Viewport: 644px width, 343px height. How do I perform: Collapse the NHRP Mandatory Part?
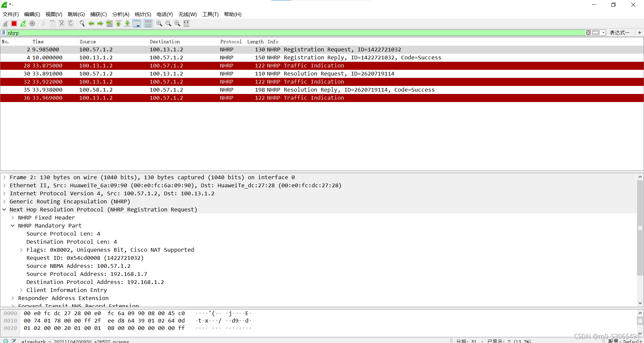point(13,226)
